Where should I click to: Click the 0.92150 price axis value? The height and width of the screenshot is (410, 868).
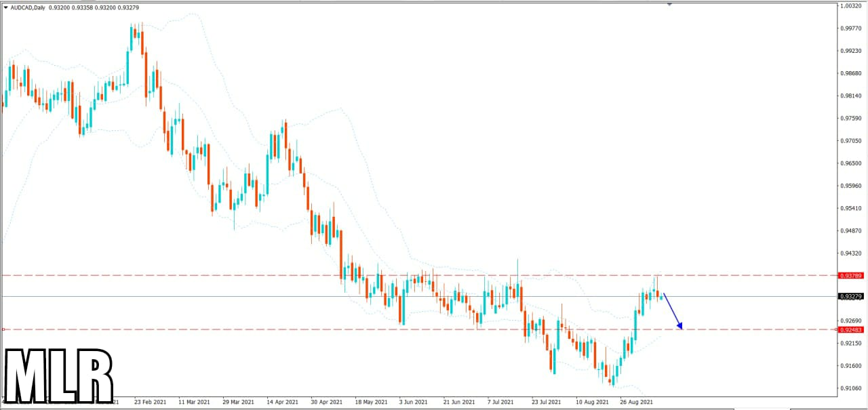(851, 343)
